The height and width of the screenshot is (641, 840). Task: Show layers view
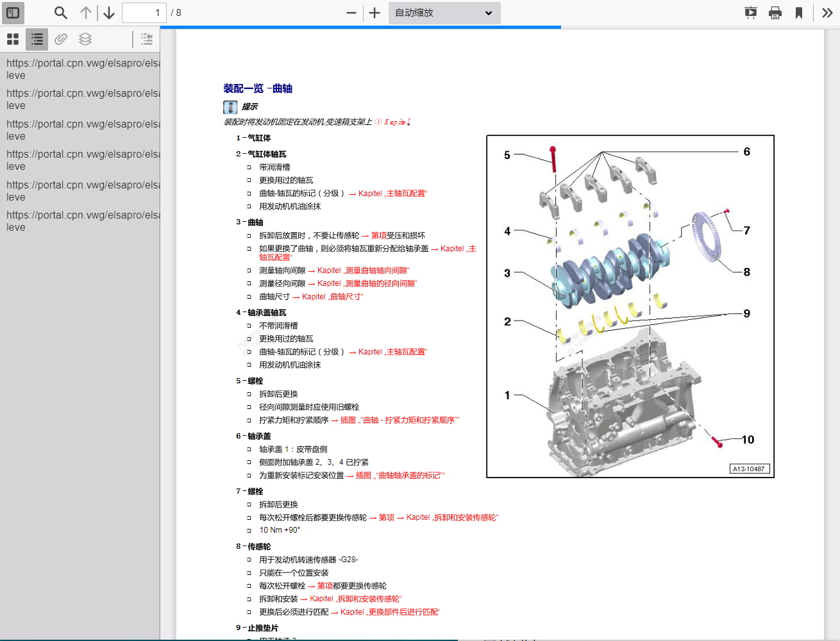(x=85, y=39)
